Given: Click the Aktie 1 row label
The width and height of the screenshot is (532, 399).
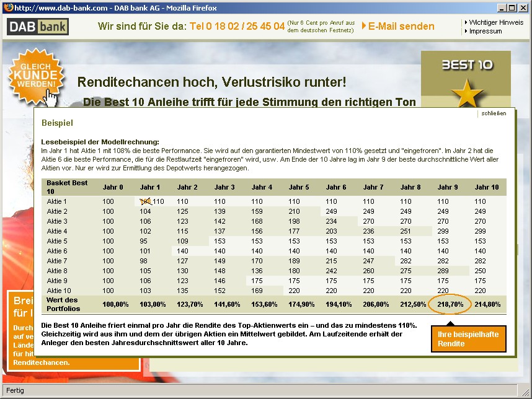Looking at the screenshot, I should pos(56,201).
